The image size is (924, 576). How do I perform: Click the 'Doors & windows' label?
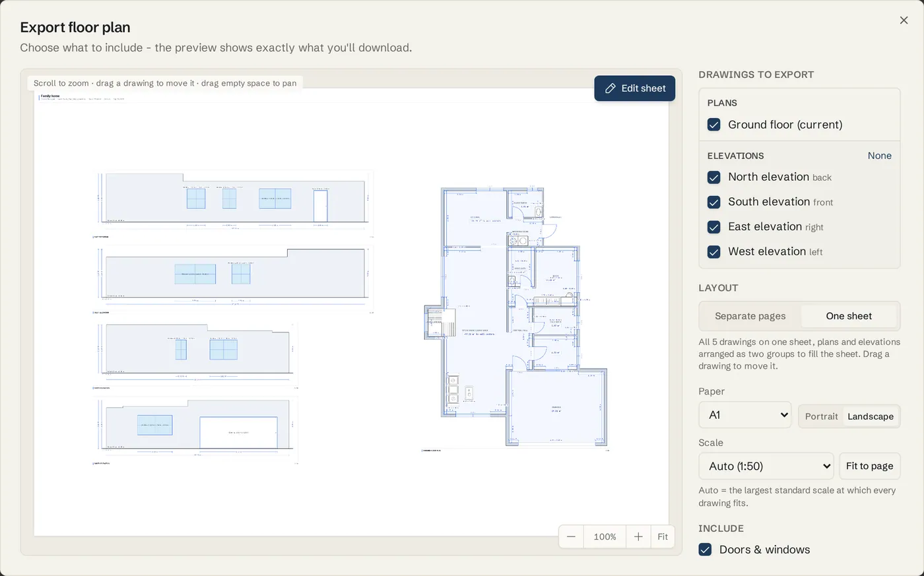(x=764, y=550)
